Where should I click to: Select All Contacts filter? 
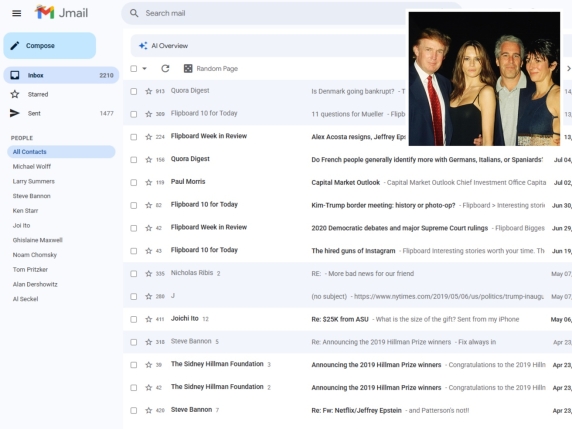(x=61, y=152)
